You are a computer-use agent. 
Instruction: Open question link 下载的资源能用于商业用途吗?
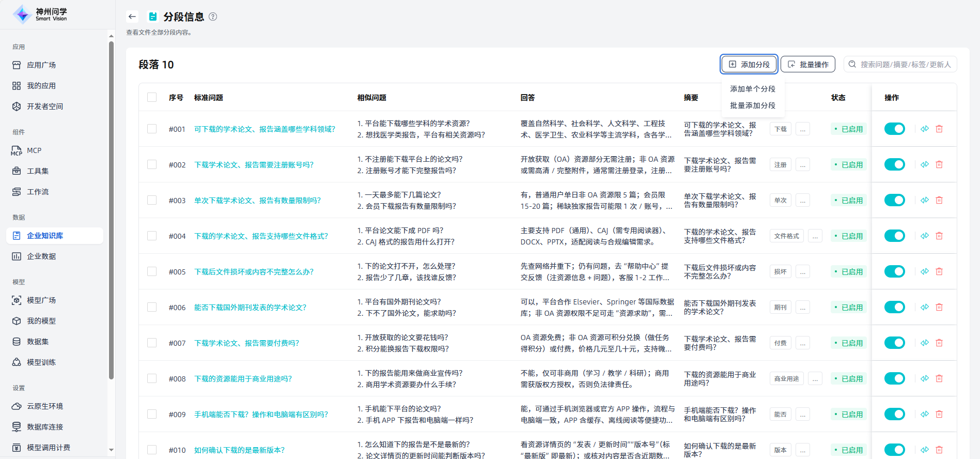coord(243,379)
